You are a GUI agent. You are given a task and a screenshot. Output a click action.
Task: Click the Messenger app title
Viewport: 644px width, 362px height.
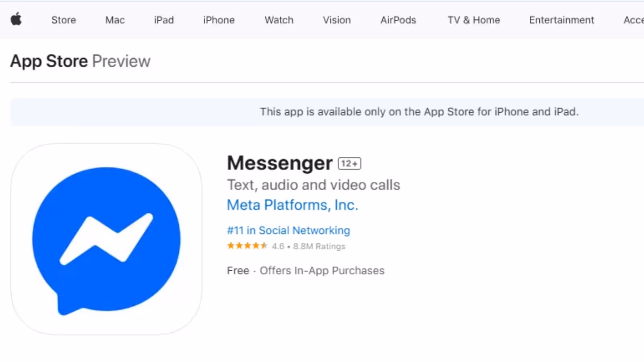click(x=280, y=163)
